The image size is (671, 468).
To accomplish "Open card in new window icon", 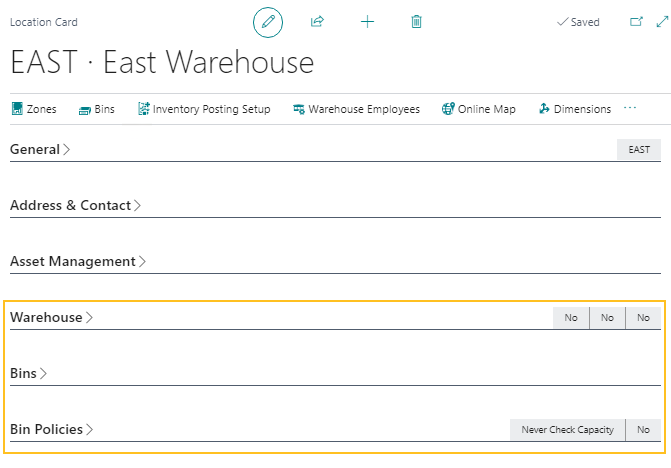I will pos(636,21).
